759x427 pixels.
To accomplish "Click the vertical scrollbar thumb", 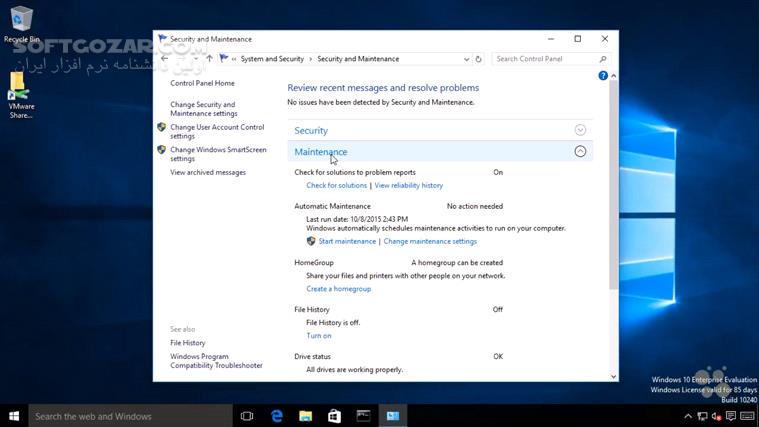I will coord(613,185).
